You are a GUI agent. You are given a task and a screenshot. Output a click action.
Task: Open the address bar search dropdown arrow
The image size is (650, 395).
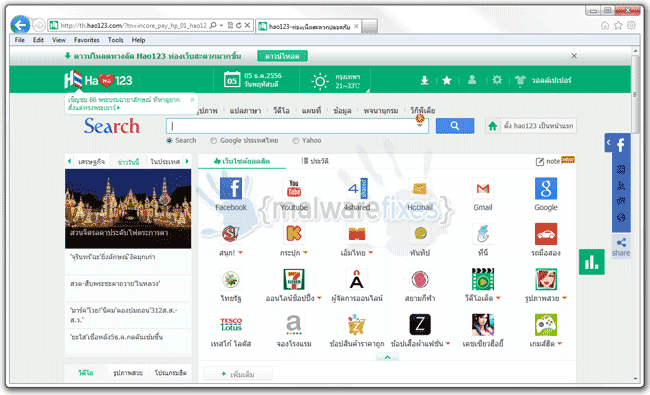pyautogui.click(x=221, y=25)
